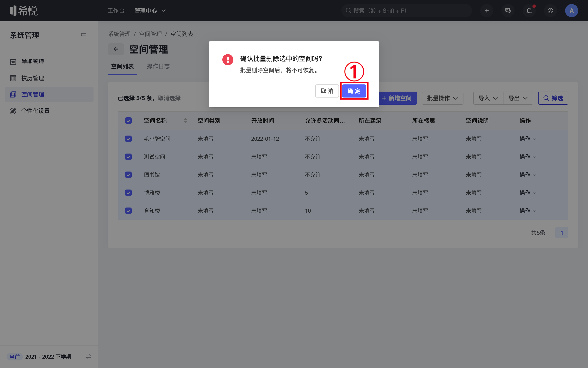Click the 当前 semester badge
The width and height of the screenshot is (588, 368).
14,357
